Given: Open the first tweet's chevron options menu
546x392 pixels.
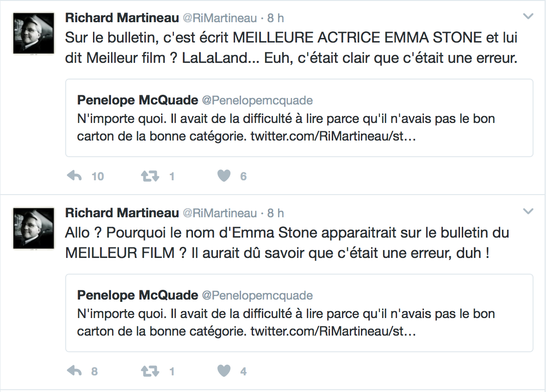Looking at the screenshot, I should 528,16.
